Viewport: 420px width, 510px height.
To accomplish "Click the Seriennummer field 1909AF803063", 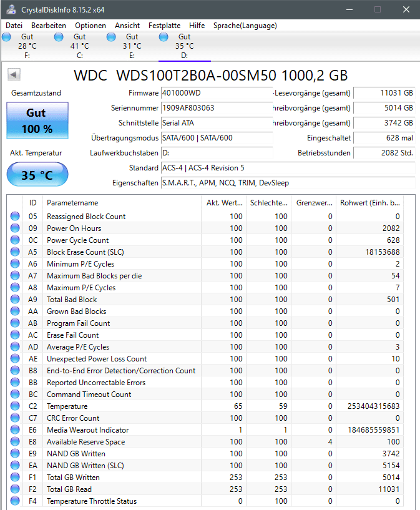I will [217, 108].
